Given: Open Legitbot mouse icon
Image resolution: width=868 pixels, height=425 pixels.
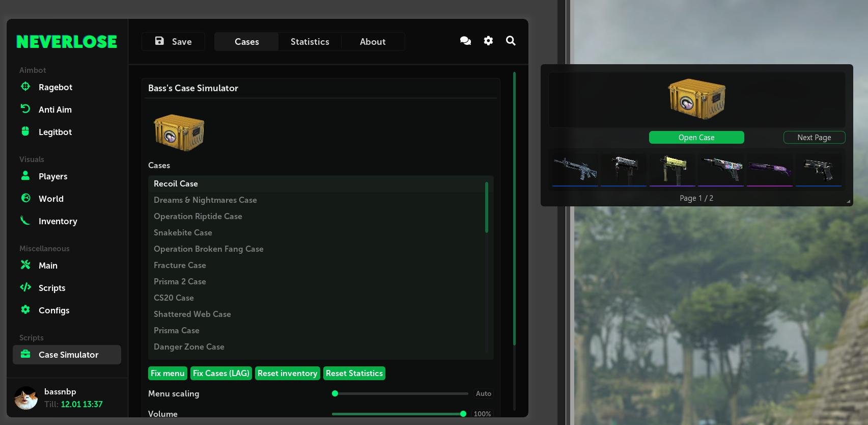Looking at the screenshot, I should (x=25, y=131).
